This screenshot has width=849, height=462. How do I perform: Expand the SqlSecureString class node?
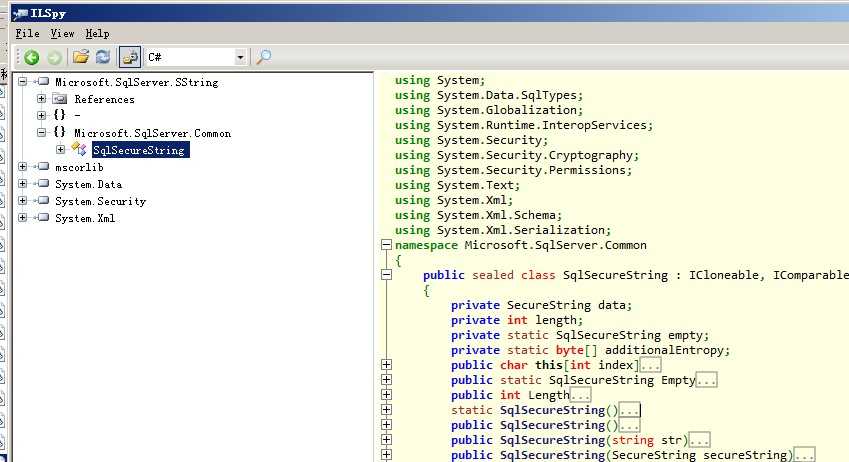60,149
